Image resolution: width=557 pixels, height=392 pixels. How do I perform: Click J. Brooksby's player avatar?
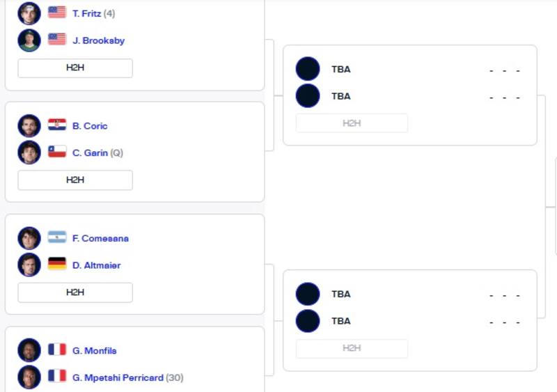pyautogui.click(x=29, y=40)
